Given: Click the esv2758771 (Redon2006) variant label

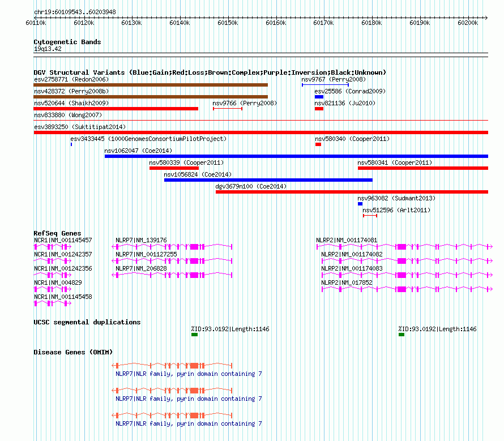Looking at the screenshot, I should 71,79.
